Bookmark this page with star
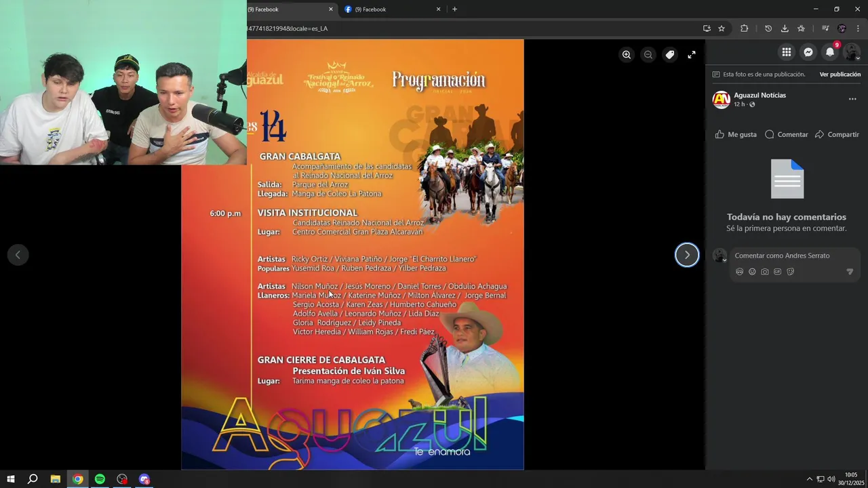 722,28
